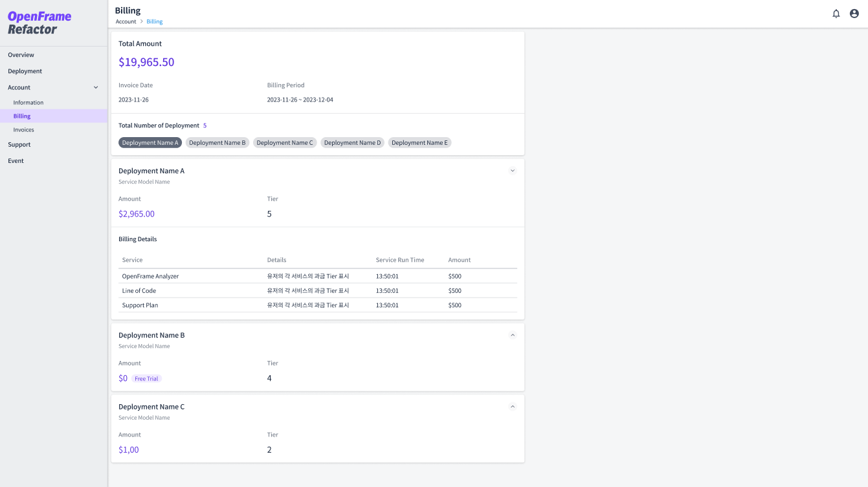Switch to the Billing page
The width and height of the screenshot is (868, 487).
(22, 116)
